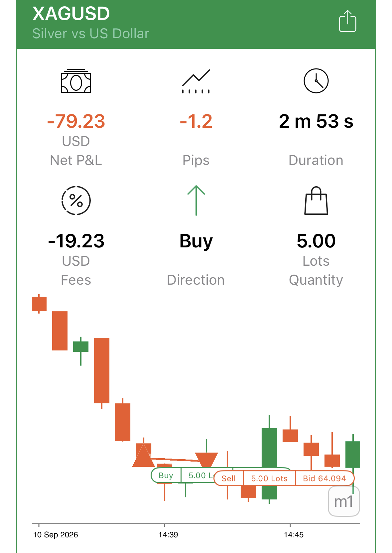Tap the shopping bag Quantity icon
This screenshot has width=392, height=553.
(x=316, y=201)
